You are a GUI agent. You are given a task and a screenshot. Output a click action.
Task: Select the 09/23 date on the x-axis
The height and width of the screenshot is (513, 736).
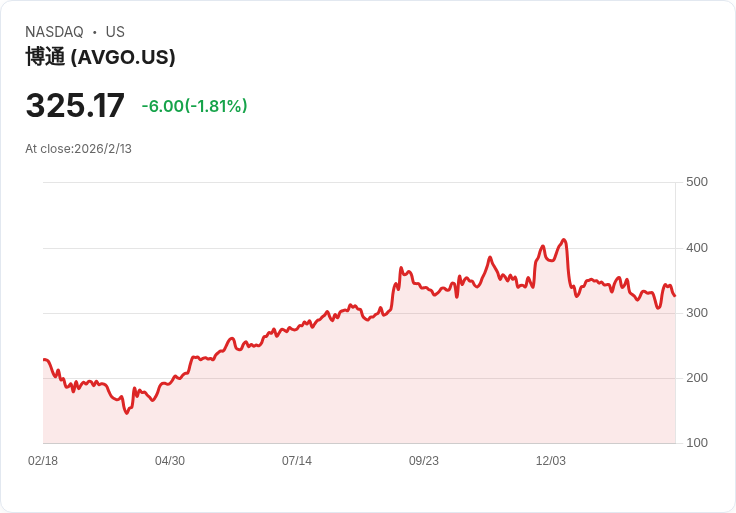click(424, 461)
